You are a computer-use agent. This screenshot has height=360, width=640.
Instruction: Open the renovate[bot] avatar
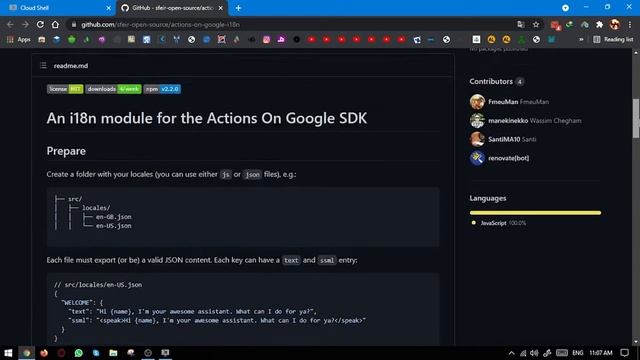tap(477, 158)
